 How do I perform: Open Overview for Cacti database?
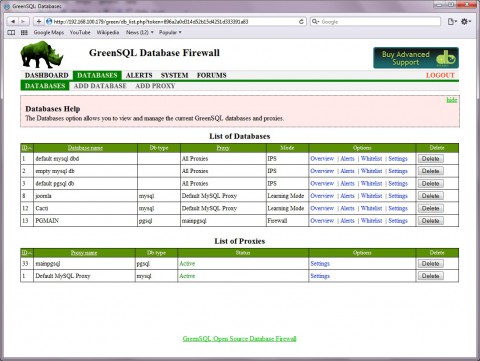click(x=322, y=208)
